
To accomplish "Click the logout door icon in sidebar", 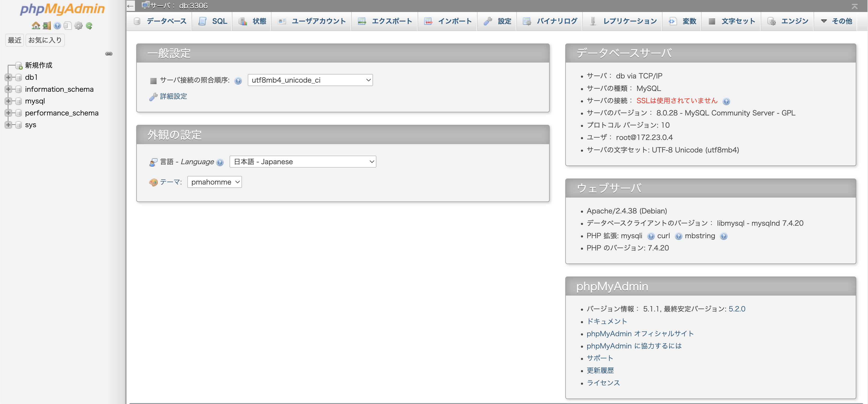I will pyautogui.click(x=47, y=26).
